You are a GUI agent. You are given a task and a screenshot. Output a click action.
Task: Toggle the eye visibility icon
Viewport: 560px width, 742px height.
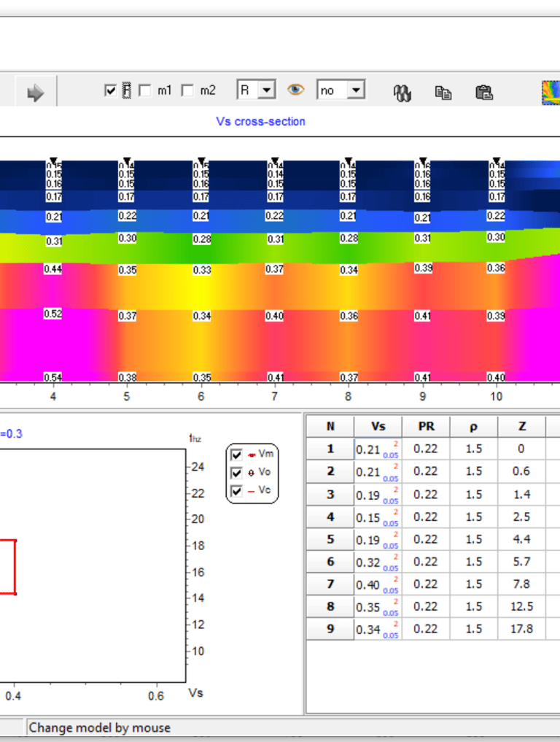click(295, 90)
